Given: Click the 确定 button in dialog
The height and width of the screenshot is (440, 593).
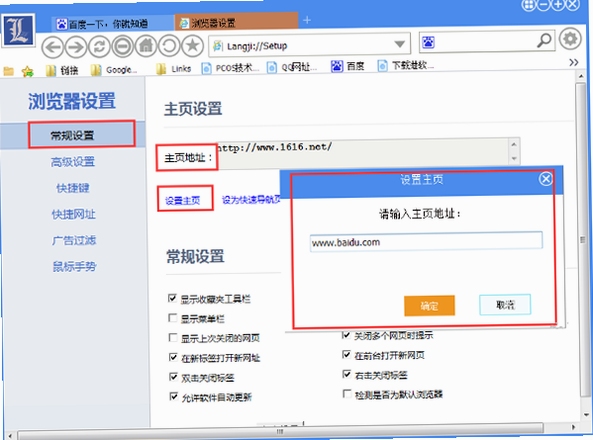Looking at the screenshot, I should click(x=429, y=306).
